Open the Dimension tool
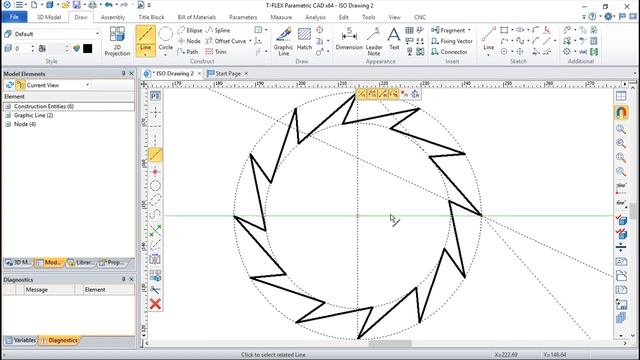The height and width of the screenshot is (360, 640). [x=349, y=39]
